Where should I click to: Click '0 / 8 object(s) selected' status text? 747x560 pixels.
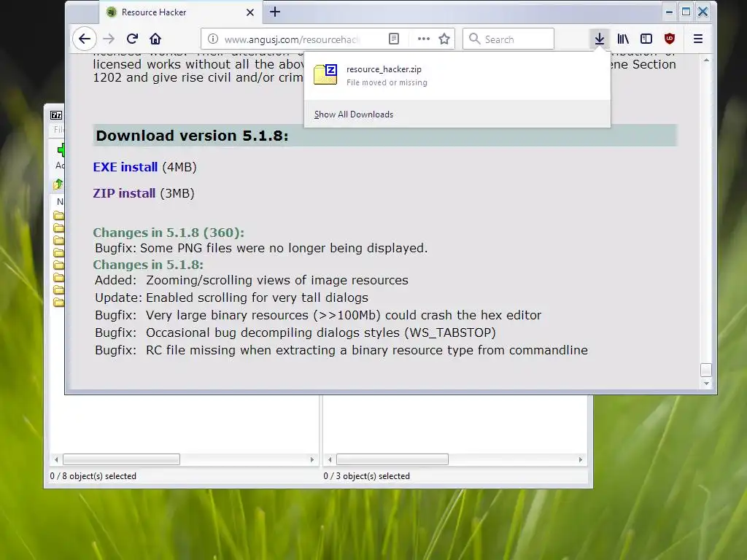(x=93, y=476)
